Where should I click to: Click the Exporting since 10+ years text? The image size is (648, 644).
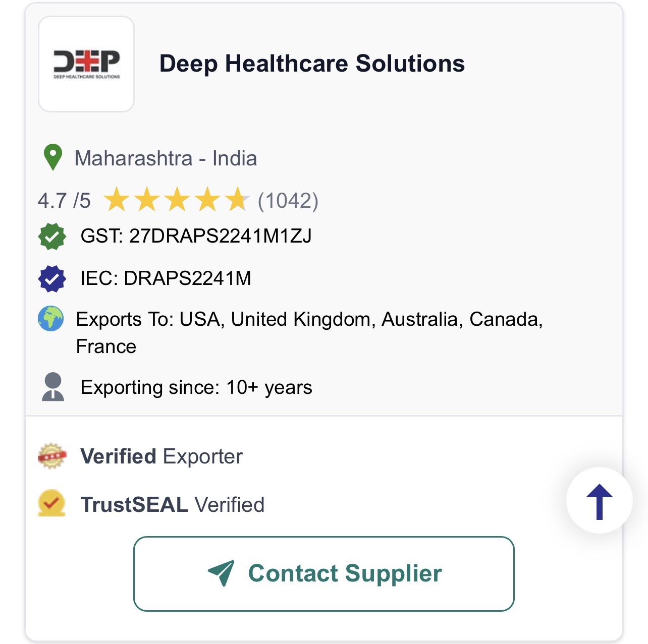click(196, 387)
